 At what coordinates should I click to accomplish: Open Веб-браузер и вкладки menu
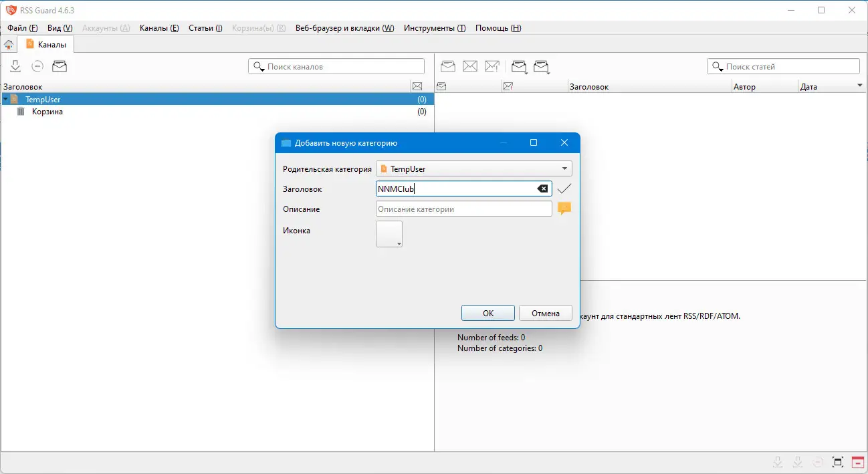344,28
